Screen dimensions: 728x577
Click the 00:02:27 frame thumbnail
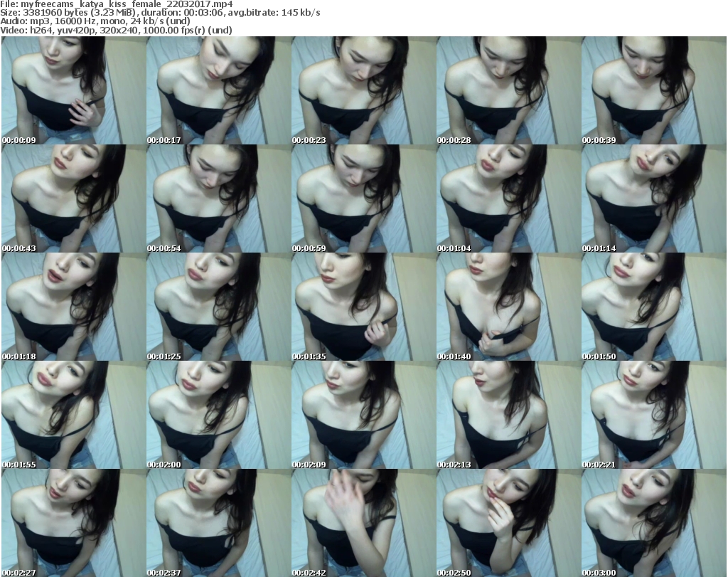point(73,523)
